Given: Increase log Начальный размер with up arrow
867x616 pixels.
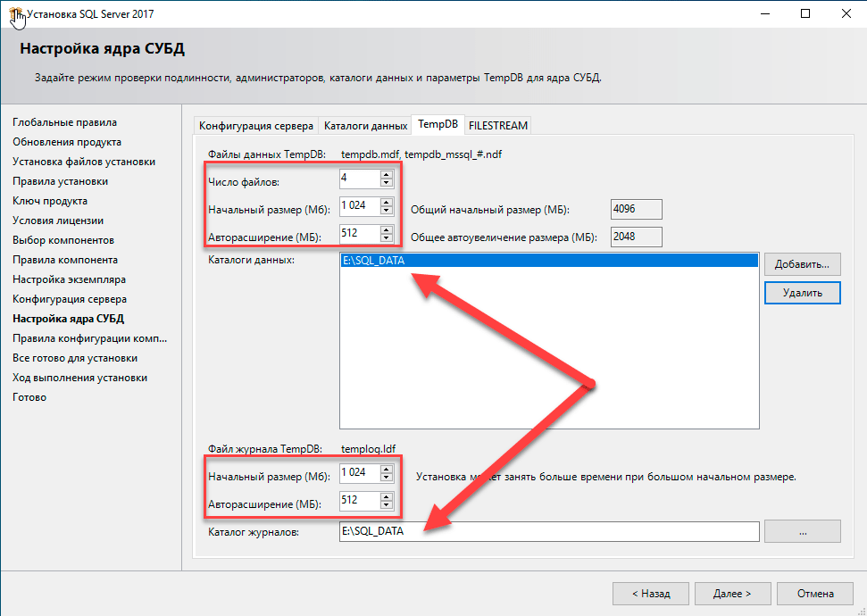Looking at the screenshot, I should coord(387,469).
